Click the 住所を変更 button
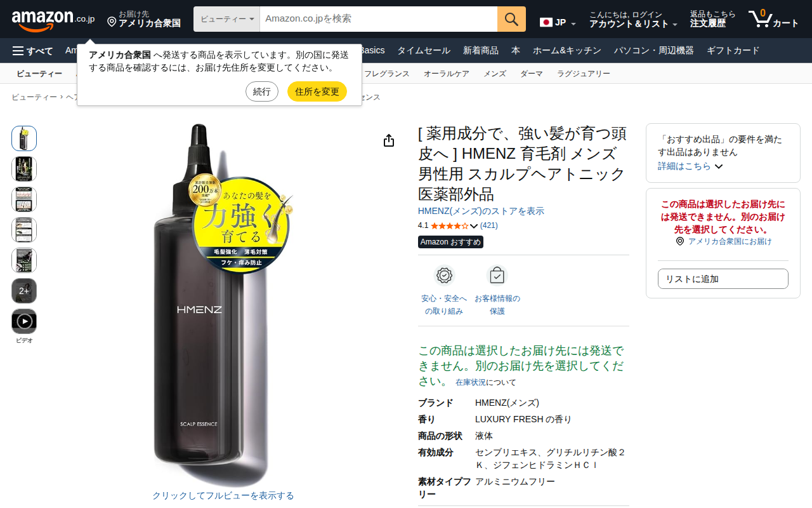This screenshot has width=812, height=508. click(317, 91)
